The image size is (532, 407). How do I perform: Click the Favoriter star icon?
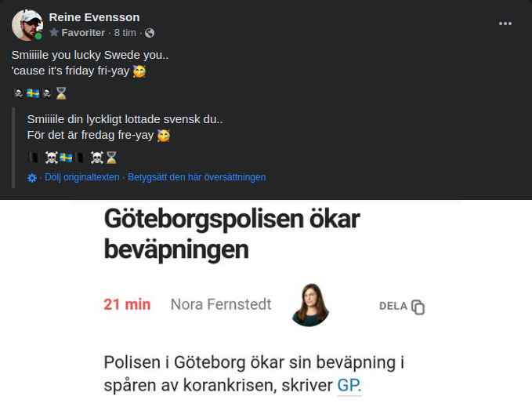[x=54, y=33]
